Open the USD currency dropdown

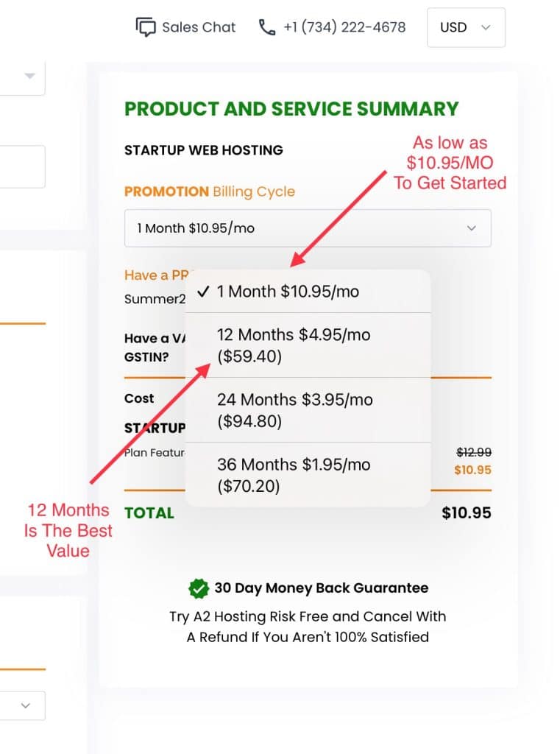pyautogui.click(x=466, y=27)
